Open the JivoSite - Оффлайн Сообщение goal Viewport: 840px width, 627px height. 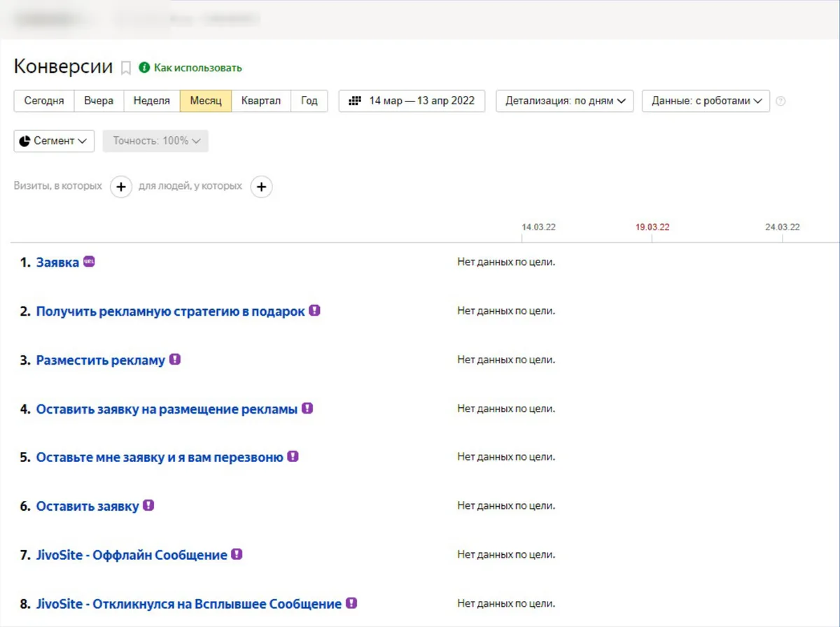point(132,556)
